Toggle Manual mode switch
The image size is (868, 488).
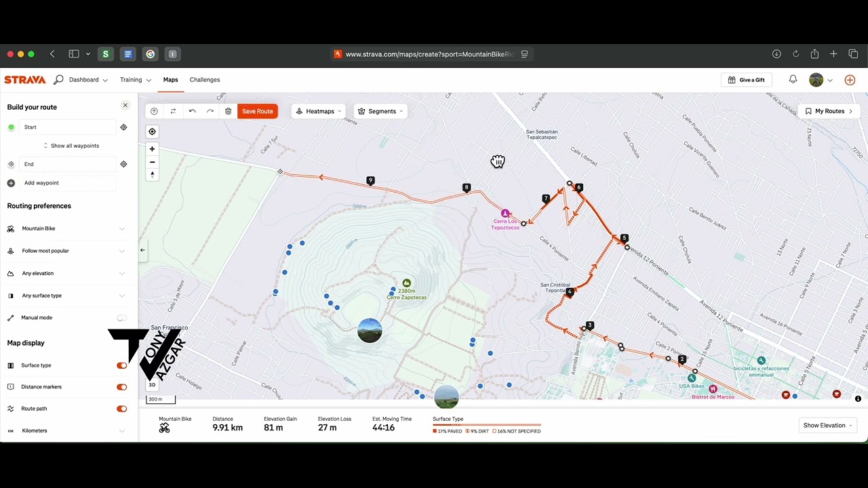(x=121, y=318)
